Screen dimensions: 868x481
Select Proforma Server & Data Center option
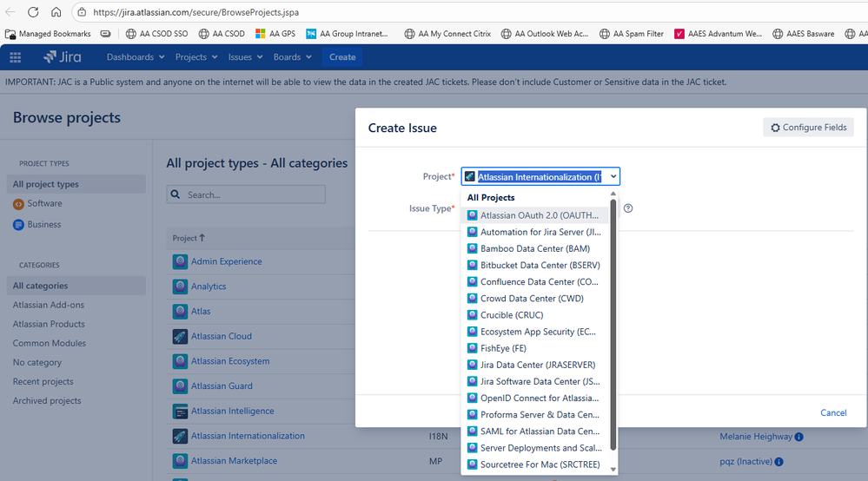click(x=534, y=414)
